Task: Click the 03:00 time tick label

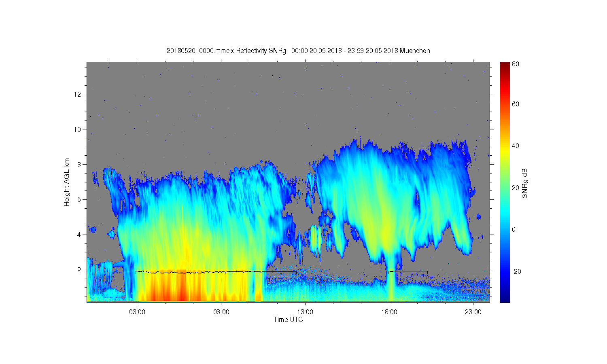Action: 137,312
